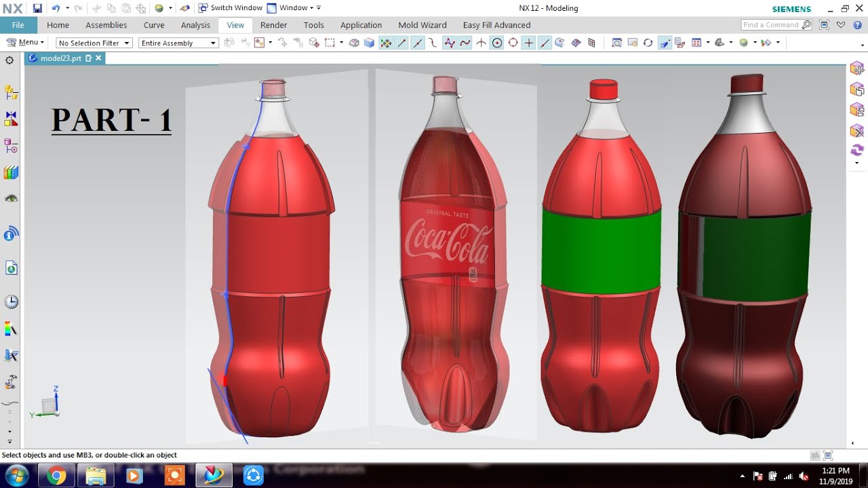Toggle the Pole snap icon
This screenshot has width=868, height=488.
click(449, 43)
